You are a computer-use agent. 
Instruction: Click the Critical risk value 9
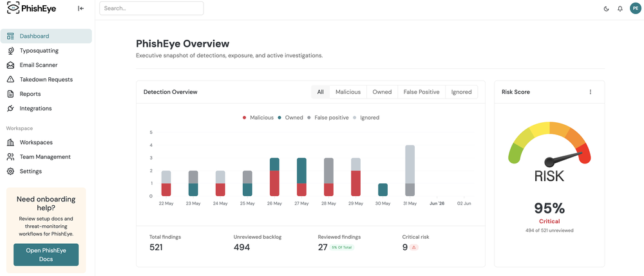[x=404, y=247]
